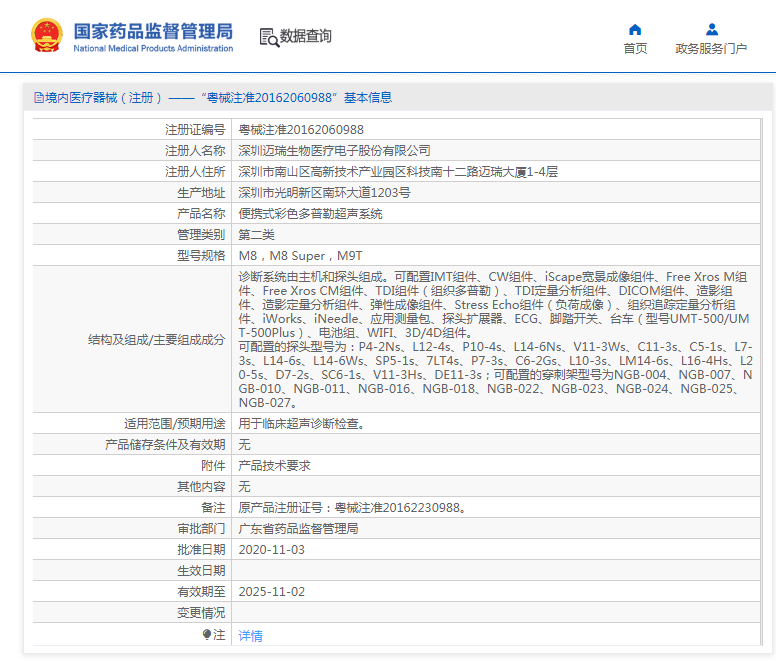776x661 pixels.
Task: Click expiry date 2025-11-02
Action: (272, 592)
